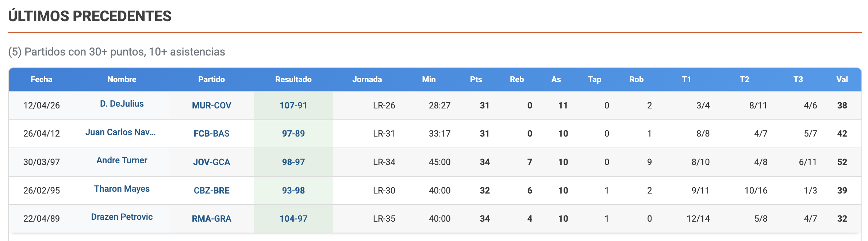This screenshot has height=241, width=868.
Task: Open Juan Carlos Nav... player link
Action: [120, 132]
